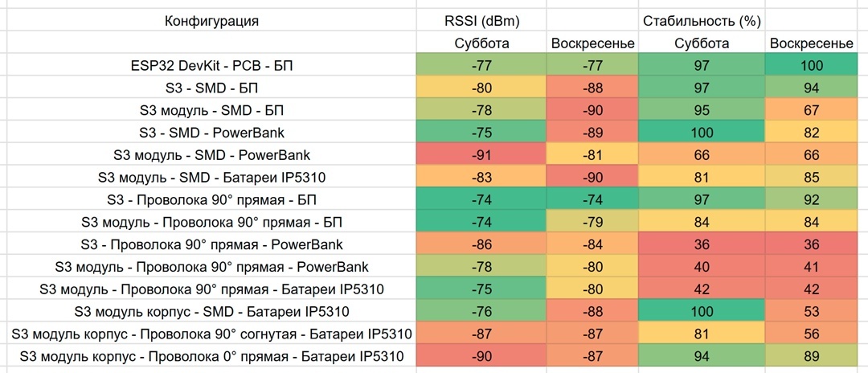The width and height of the screenshot is (868, 373).
Task: Select the Конфигурация header cell
Action: point(212,21)
